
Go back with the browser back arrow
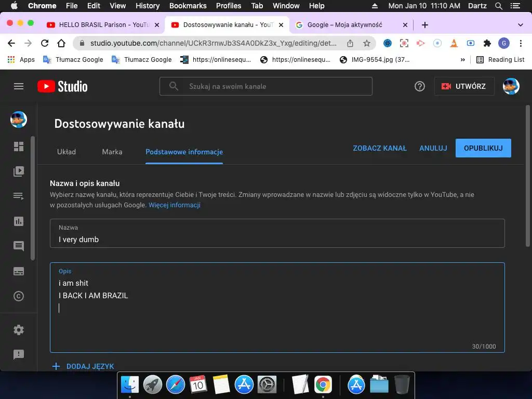pos(11,43)
